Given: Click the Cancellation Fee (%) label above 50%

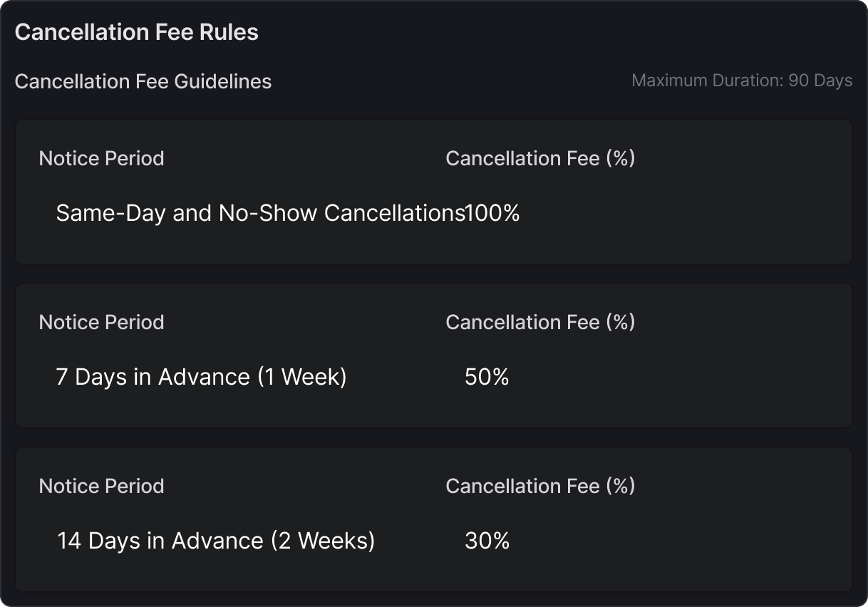Looking at the screenshot, I should [540, 322].
